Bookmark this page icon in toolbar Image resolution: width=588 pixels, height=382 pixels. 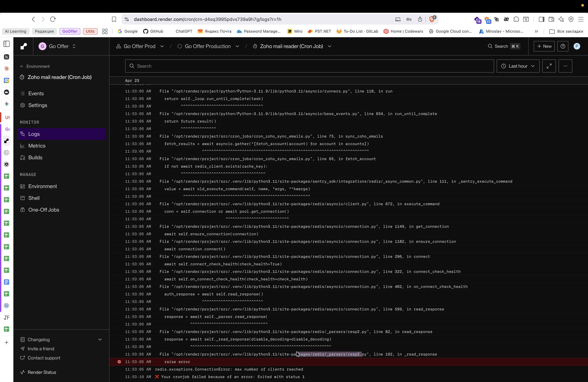point(114,19)
